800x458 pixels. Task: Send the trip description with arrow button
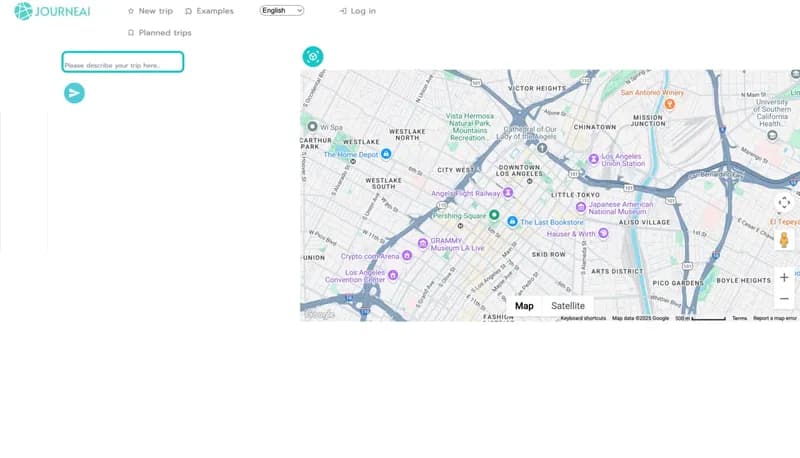pos(74,93)
